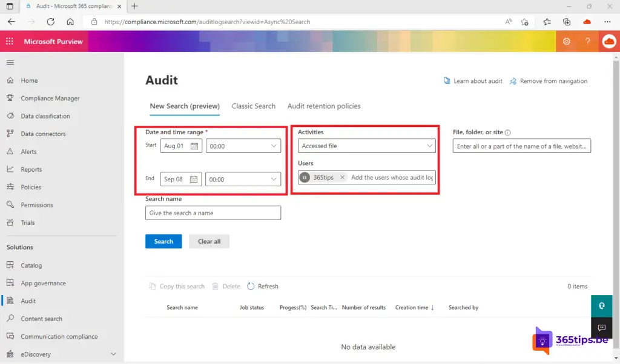The height and width of the screenshot is (364, 620).
Task: Open a new browser tab
Action: pyautogui.click(x=134, y=6)
